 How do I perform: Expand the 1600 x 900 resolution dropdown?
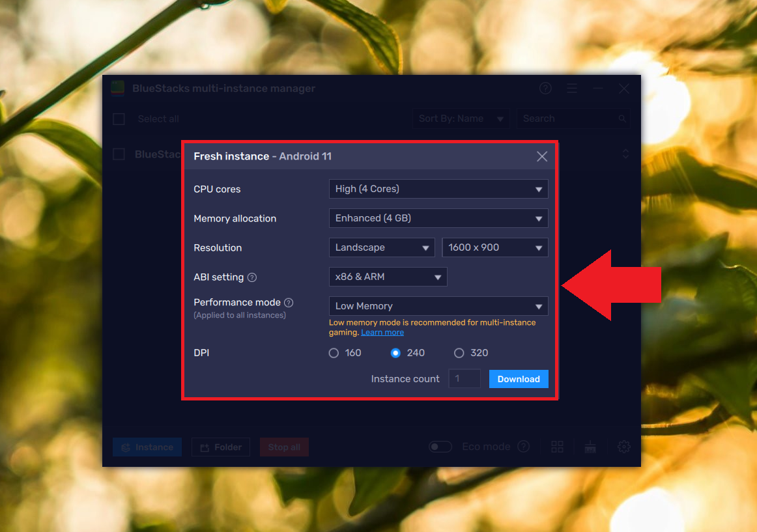[x=494, y=247]
